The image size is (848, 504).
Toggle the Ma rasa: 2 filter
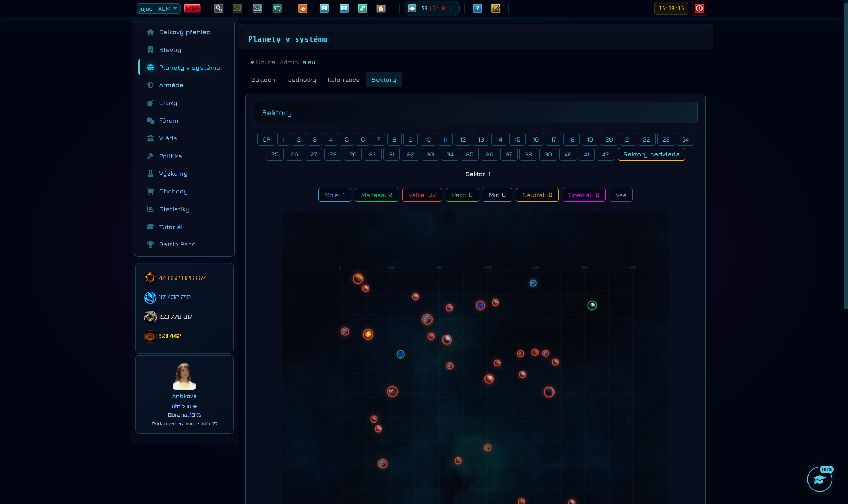pyautogui.click(x=376, y=195)
